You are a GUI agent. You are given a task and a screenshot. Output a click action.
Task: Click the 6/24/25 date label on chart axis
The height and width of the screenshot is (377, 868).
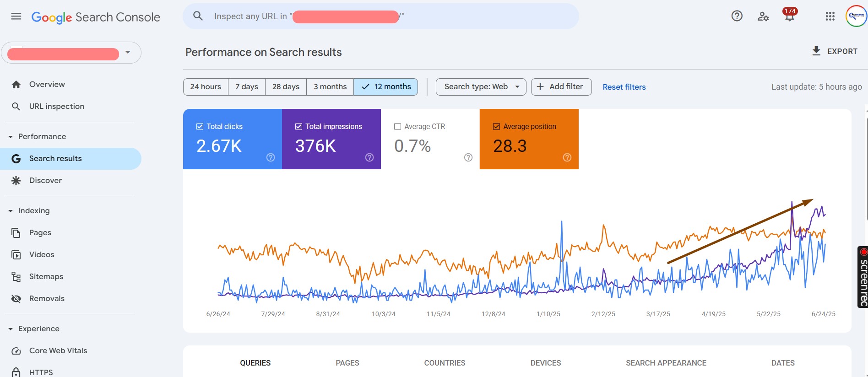click(824, 314)
